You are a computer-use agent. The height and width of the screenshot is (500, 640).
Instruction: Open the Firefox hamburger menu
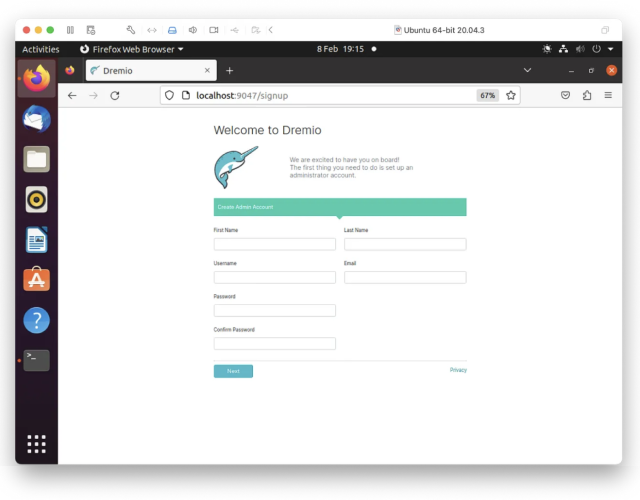(x=608, y=95)
